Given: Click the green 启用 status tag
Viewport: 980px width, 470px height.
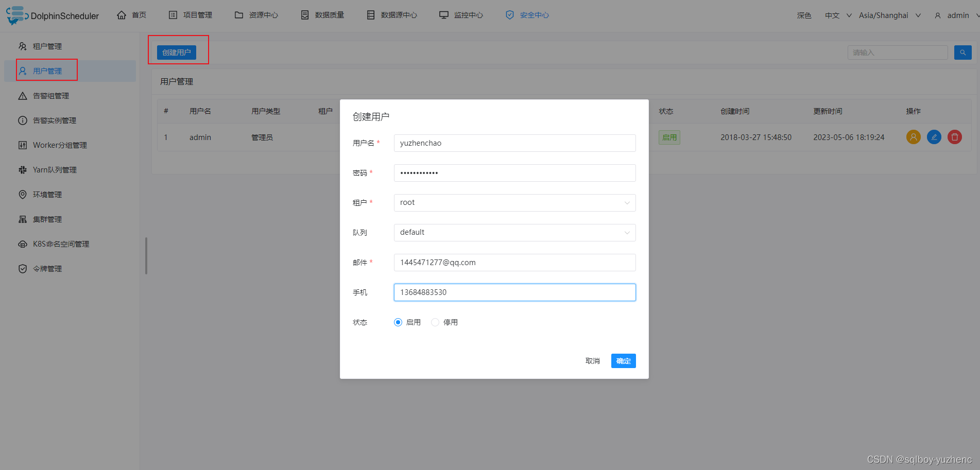Looking at the screenshot, I should pos(669,137).
